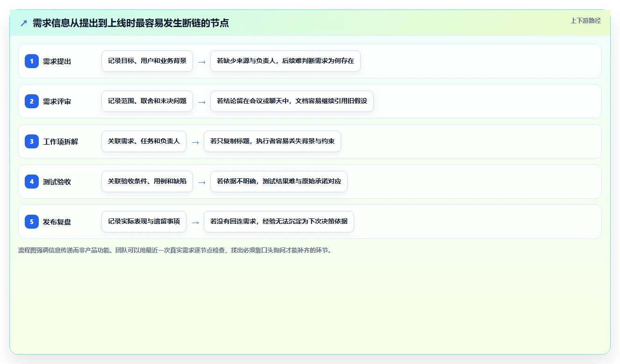Screen dimensions: 620x364
Task: Click the 工作项拆解 step label
Action: click(61, 141)
